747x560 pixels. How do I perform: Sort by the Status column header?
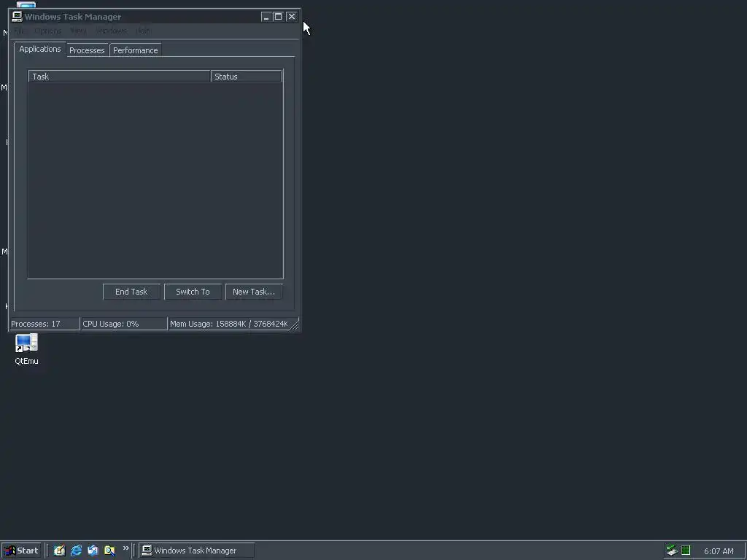pos(247,76)
